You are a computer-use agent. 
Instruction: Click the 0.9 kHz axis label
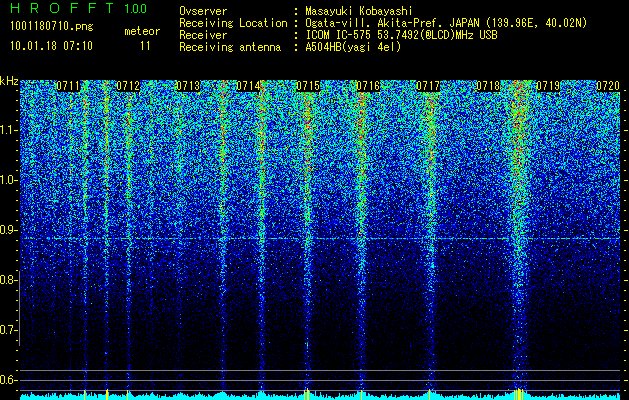(x=8, y=230)
